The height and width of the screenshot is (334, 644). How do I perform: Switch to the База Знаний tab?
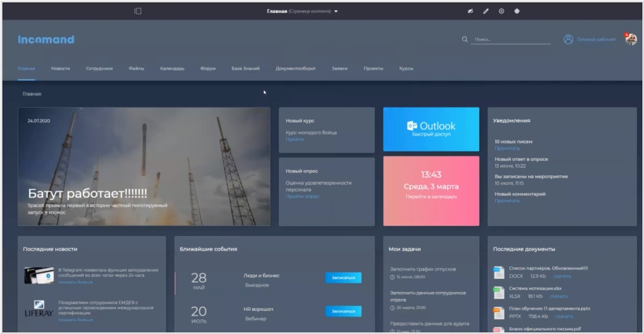click(245, 68)
